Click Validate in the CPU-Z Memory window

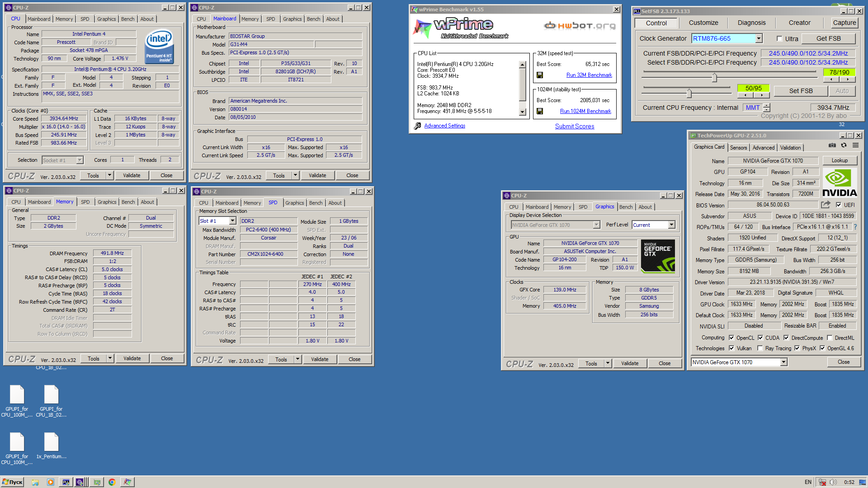pyautogui.click(x=132, y=358)
